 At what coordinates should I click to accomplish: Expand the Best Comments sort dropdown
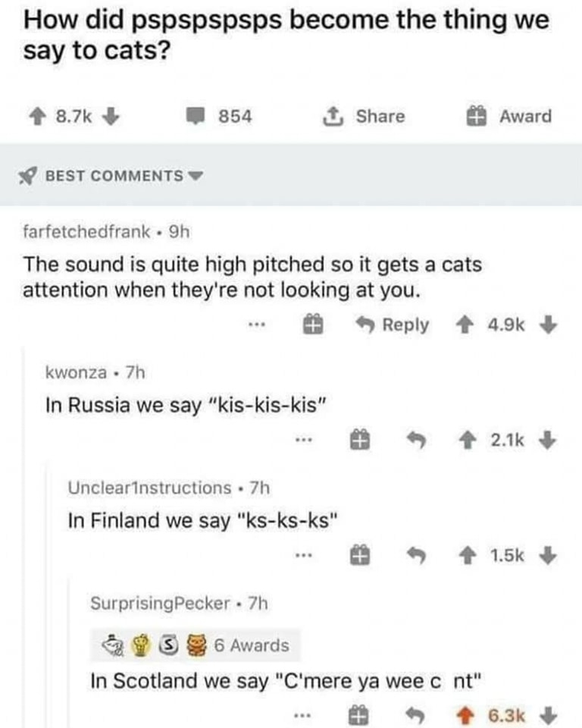111,176
